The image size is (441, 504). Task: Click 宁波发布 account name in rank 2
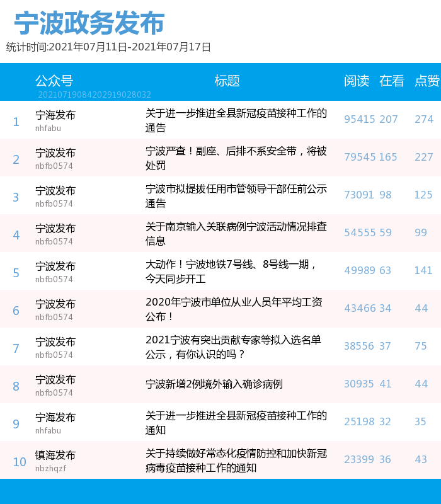point(55,152)
